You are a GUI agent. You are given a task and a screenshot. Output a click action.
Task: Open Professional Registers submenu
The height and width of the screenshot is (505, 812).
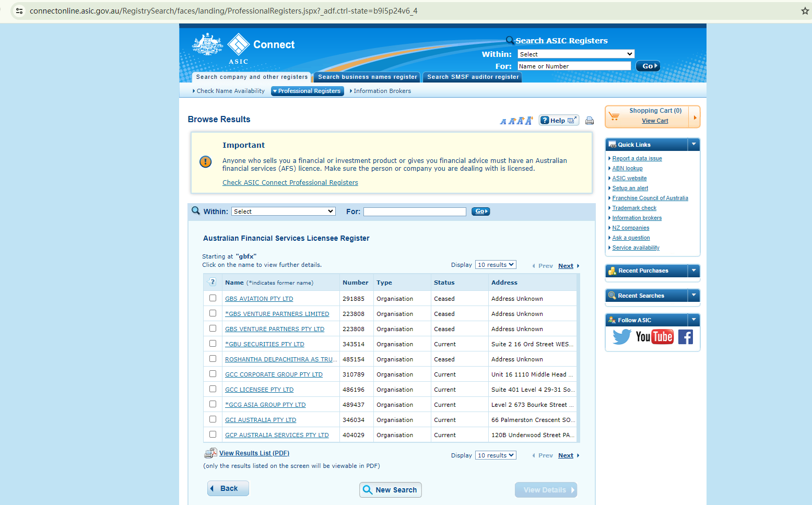(x=308, y=91)
